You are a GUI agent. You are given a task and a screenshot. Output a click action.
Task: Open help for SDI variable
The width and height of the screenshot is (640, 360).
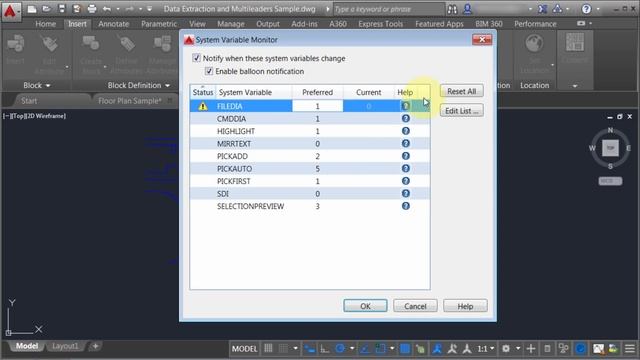click(405, 193)
